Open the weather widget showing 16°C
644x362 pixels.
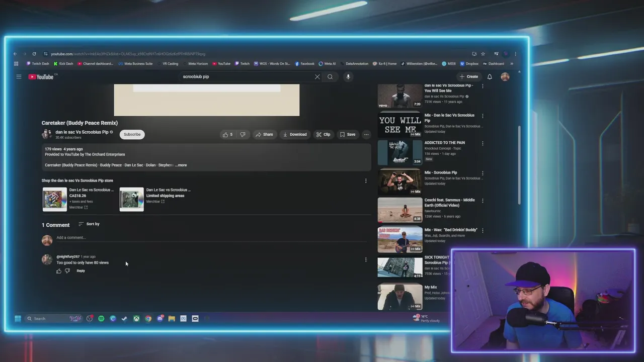pos(426,318)
